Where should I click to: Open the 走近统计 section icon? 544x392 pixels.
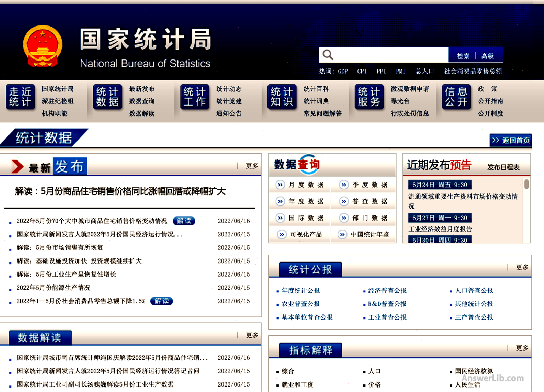click(x=21, y=97)
